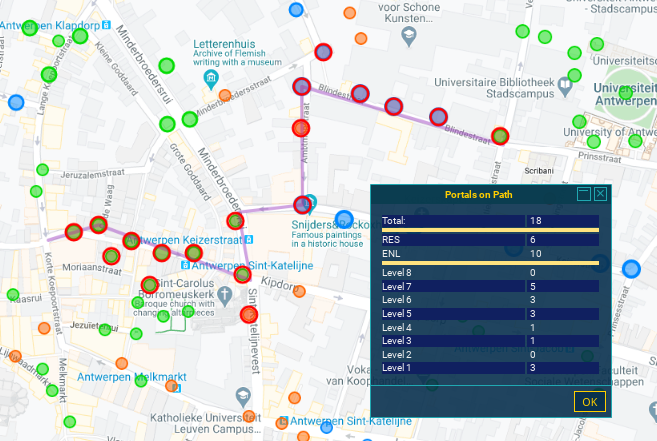Click the red-ringed portal on the Snijders&Rockox pin
657x441 pixels.
[x=303, y=205]
